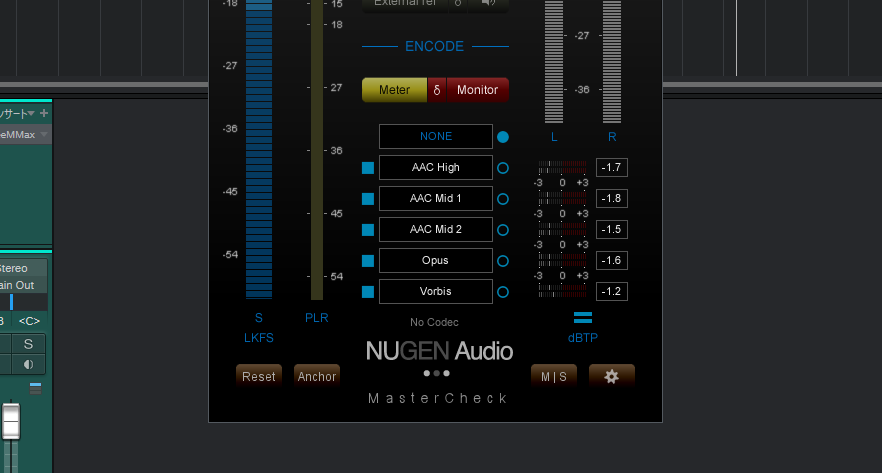
Task: Open the AAC Mid 1 codec slot
Action: pos(436,199)
